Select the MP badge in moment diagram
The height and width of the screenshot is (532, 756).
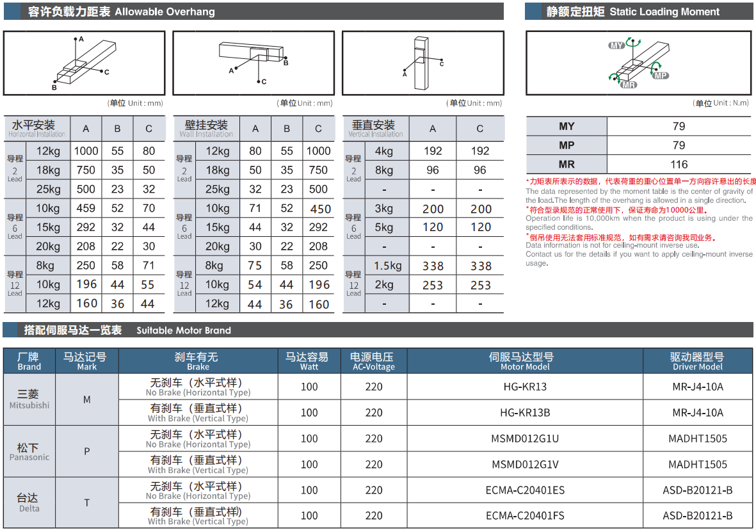[x=661, y=76]
